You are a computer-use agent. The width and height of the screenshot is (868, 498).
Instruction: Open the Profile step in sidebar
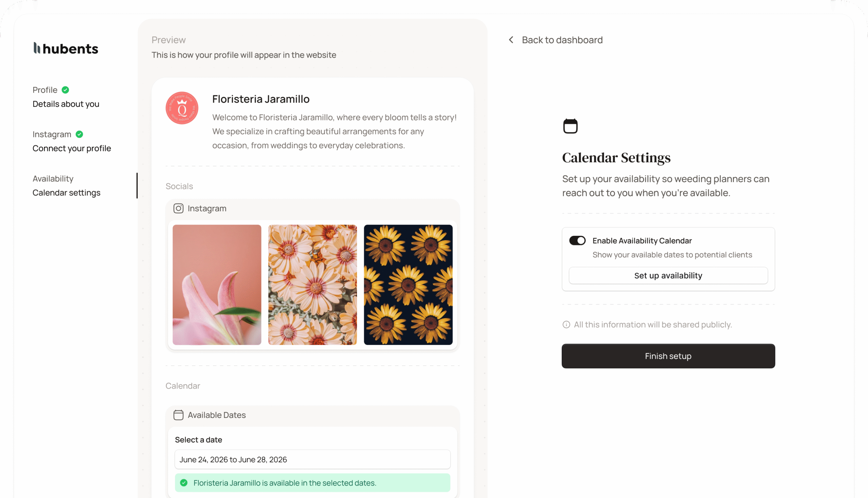pos(66,97)
